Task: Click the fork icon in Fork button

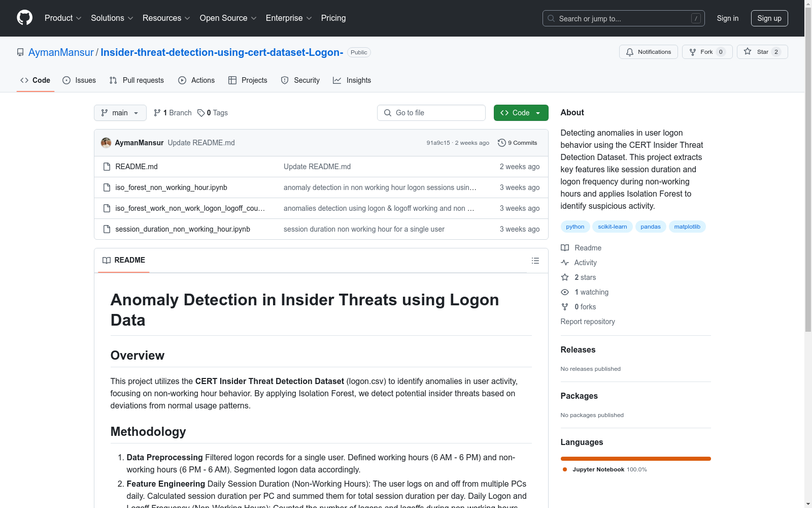Action: [693, 52]
